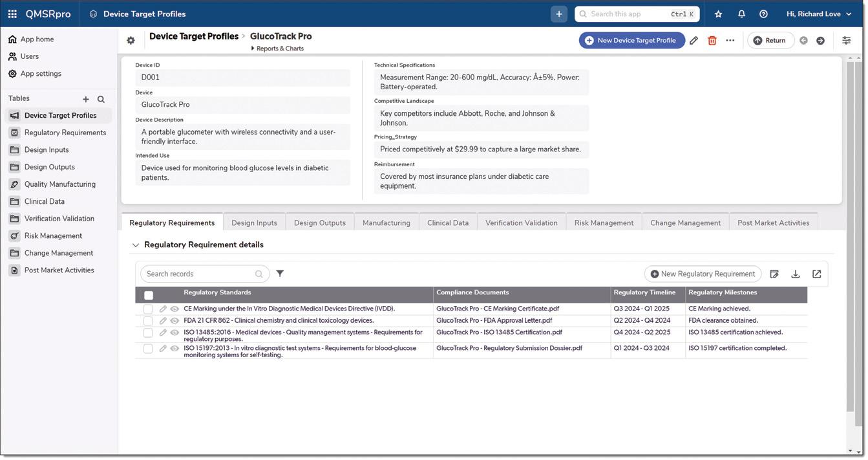Viewport: 868px width, 460px height.
Task: Switch to Change Management tab
Action: (x=685, y=222)
